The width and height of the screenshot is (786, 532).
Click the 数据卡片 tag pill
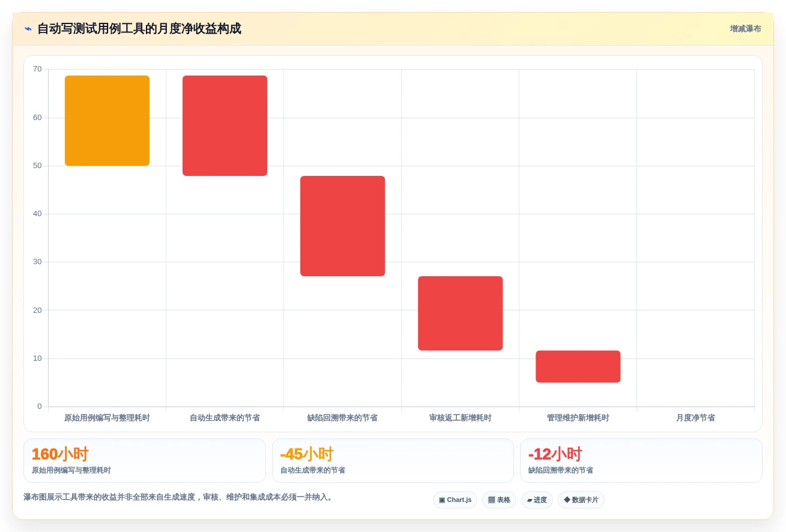coord(581,500)
